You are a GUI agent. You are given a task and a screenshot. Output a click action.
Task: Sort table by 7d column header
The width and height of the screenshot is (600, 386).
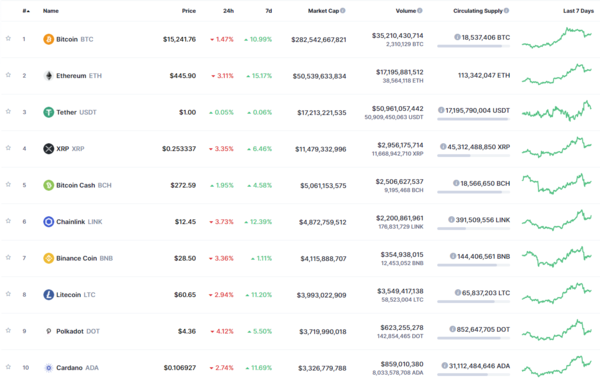[x=269, y=11]
